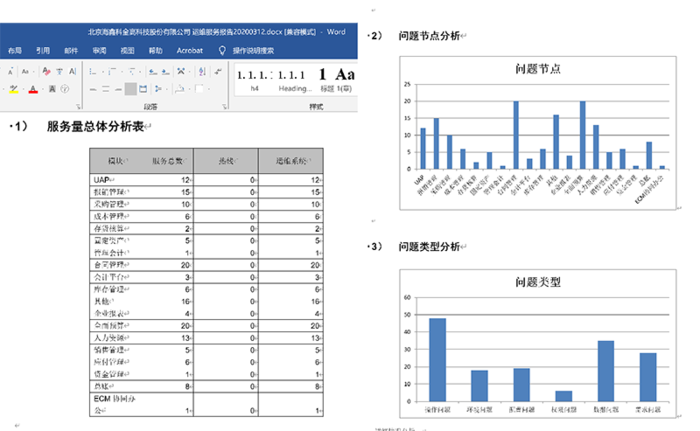Toggle character shading
Image resolution: width=700 pixels, height=431 pixels.
pyautogui.click(x=52, y=89)
